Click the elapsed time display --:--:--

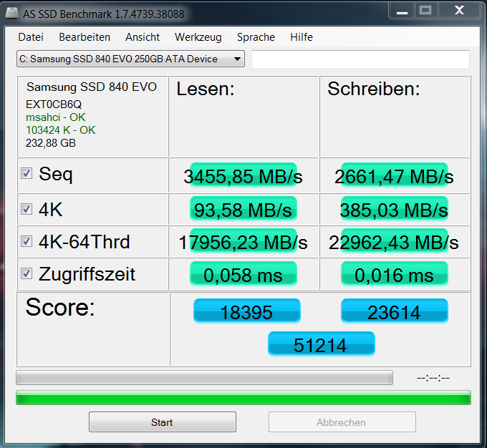(x=433, y=378)
